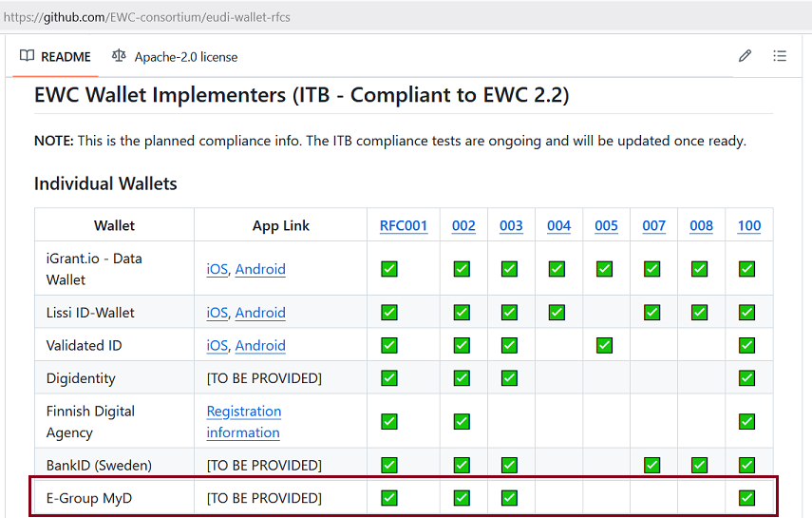812x518 pixels.
Task: Select the Finnish Digital Agency cell
Action: tap(115, 421)
